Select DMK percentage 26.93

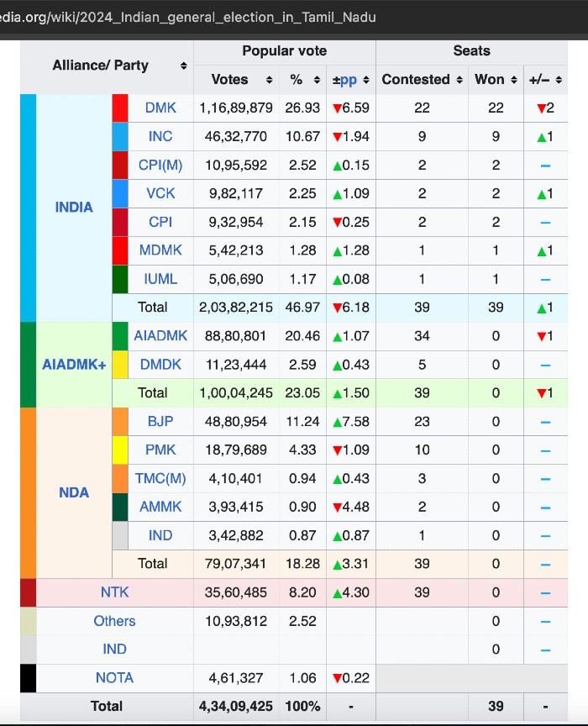pyautogui.click(x=302, y=108)
